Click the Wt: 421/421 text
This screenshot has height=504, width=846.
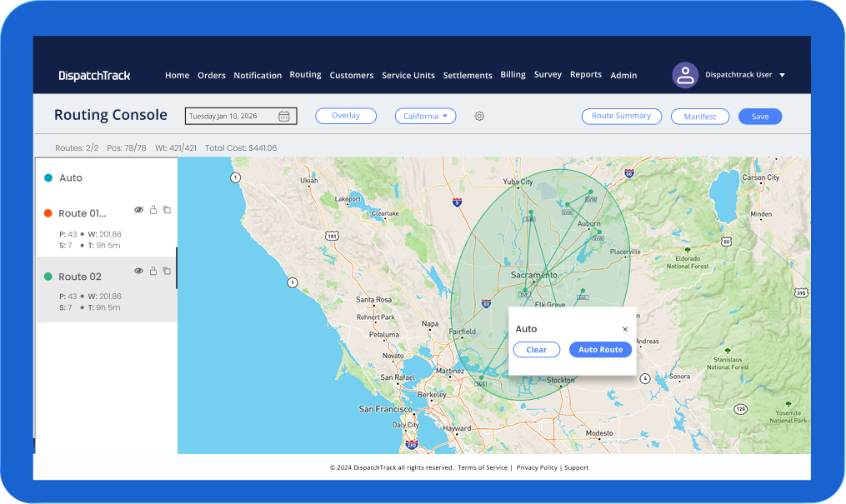coord(176,147)
